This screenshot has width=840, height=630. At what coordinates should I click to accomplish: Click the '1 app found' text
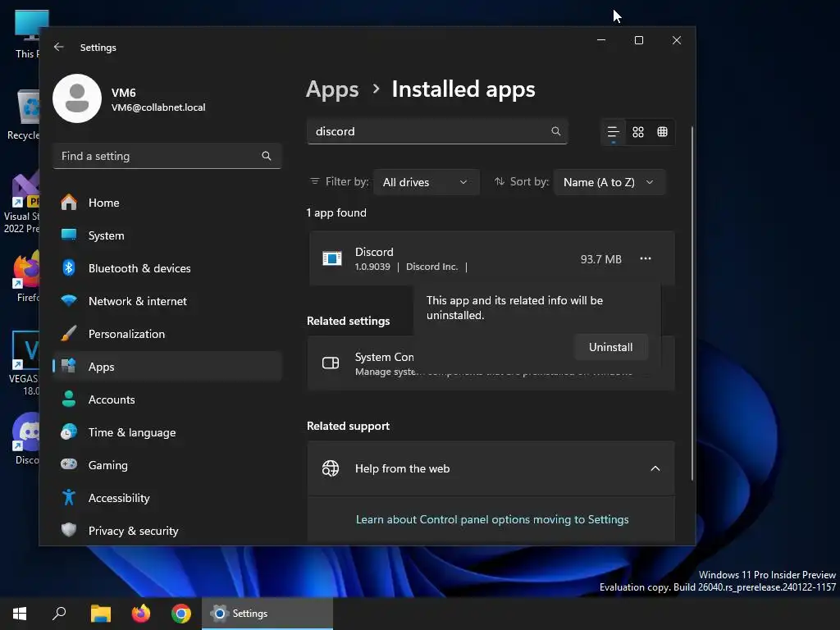coord(336,212)
